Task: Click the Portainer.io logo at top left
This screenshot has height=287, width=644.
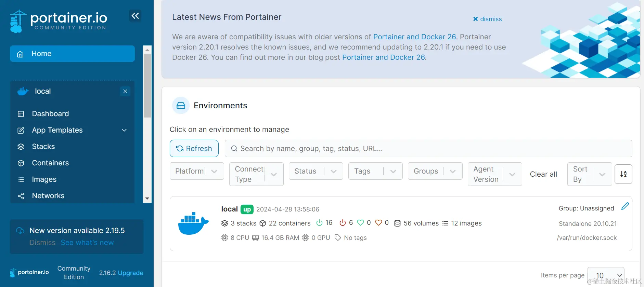Action: 58,21
